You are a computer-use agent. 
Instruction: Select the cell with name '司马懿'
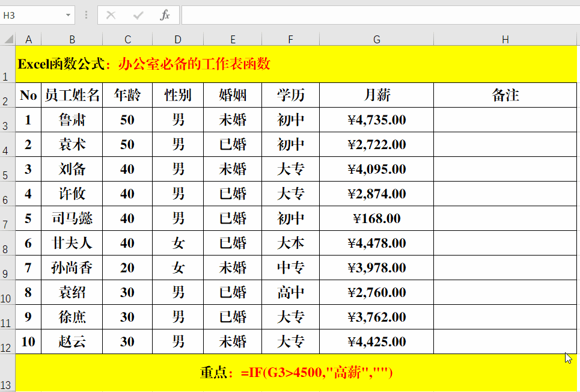72,218
